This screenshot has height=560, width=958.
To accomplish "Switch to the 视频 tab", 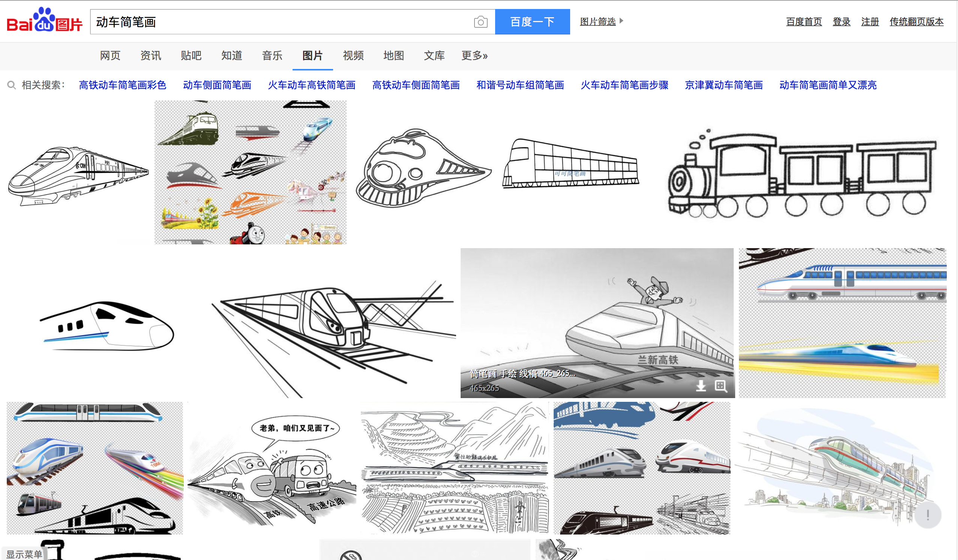I will 353,56.
